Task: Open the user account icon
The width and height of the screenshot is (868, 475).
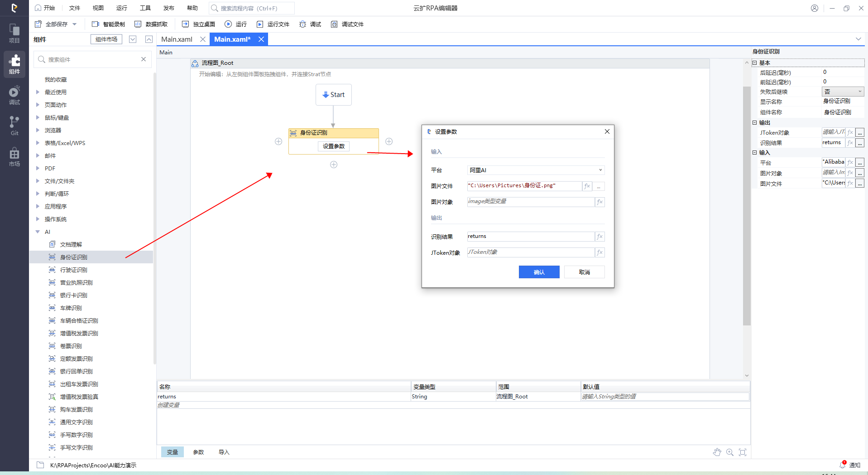Action: [815, 8]
